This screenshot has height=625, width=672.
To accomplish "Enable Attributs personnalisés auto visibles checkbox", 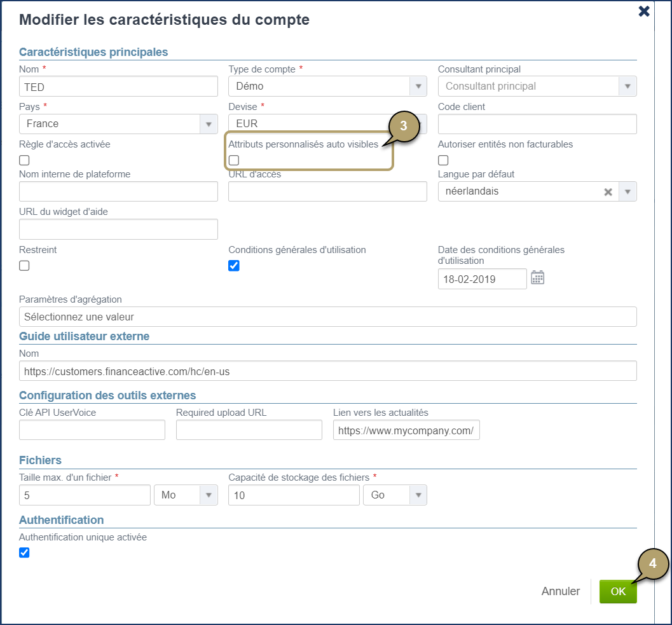I will click(x=234, y=160).
